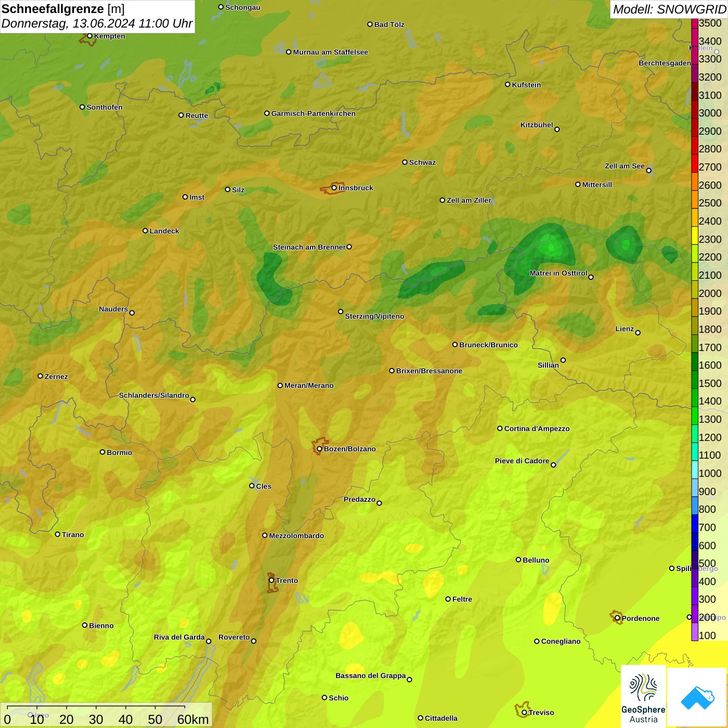This screenshot has width=728, height=728.
Task: Select the Sonthofen marker circle
Action: pyautogui.click(x=82, y=107)
